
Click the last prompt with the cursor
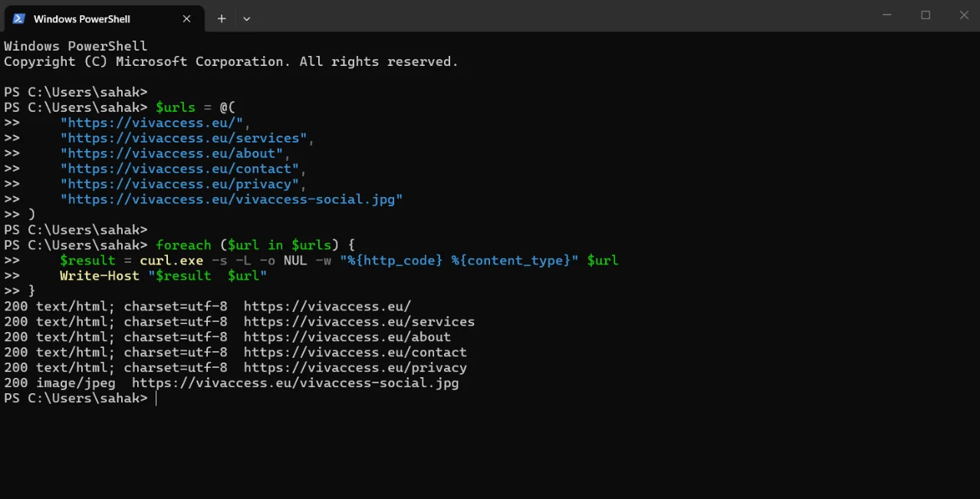80,399
